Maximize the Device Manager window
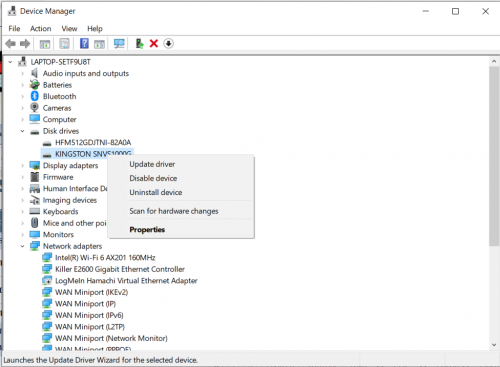 [455, 11]
